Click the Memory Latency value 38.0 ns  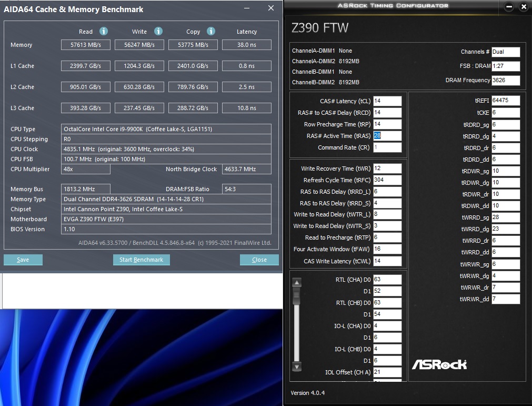(247, 45)
